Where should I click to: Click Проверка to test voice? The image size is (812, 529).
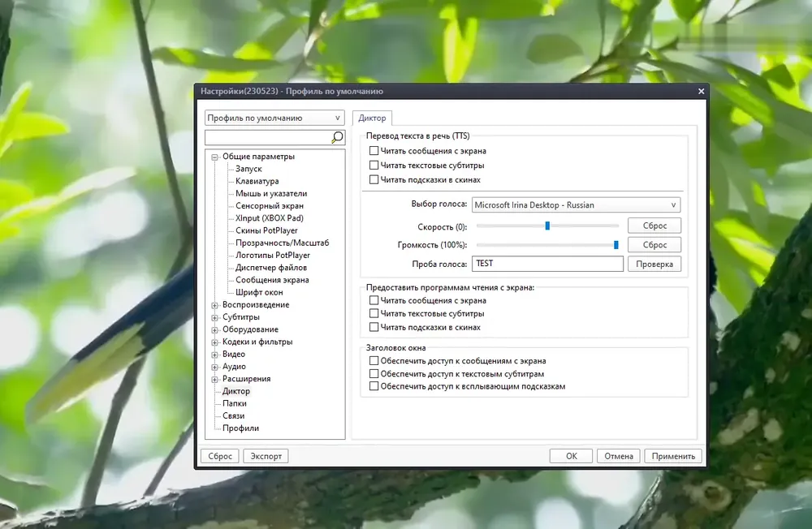coord(654,264)
